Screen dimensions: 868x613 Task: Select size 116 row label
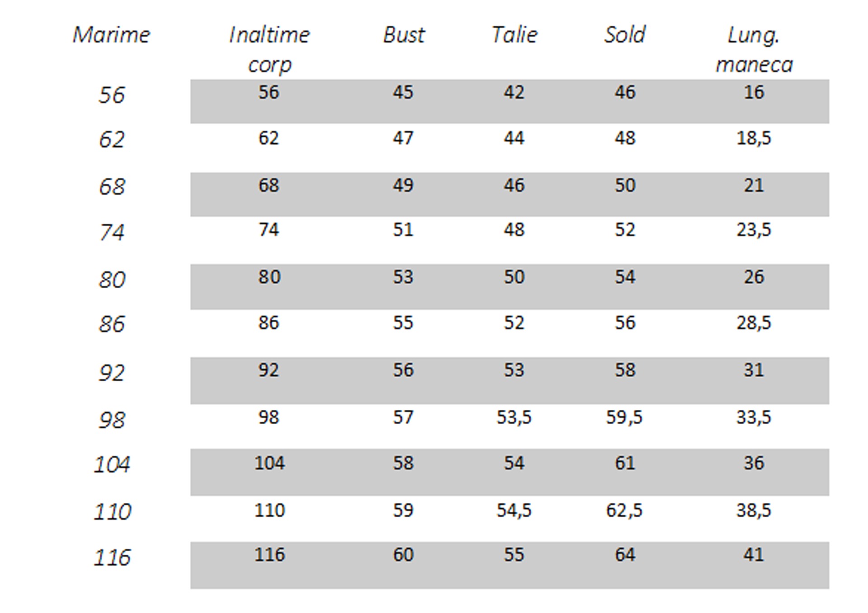click(x=112, y=557)
